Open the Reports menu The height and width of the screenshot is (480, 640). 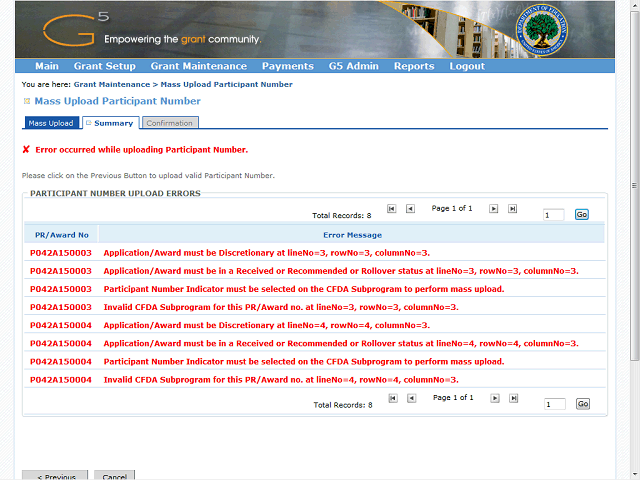[414, 66]
